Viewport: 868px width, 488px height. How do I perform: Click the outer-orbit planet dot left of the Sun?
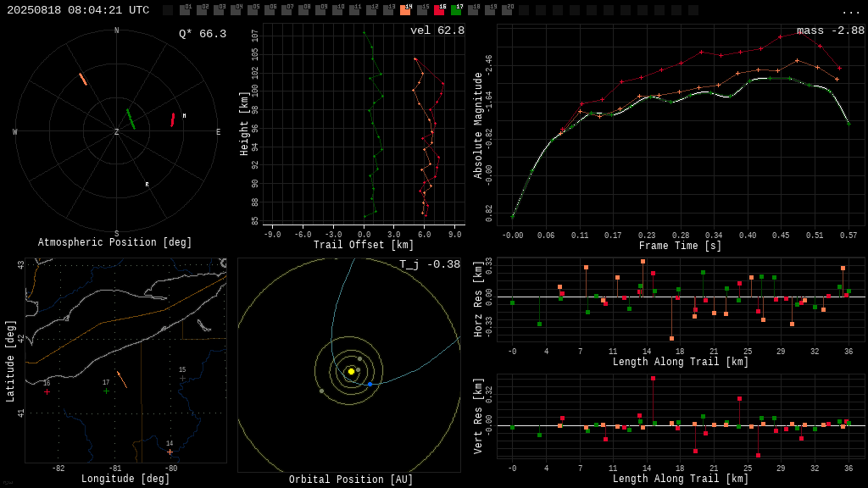(321, 391)
